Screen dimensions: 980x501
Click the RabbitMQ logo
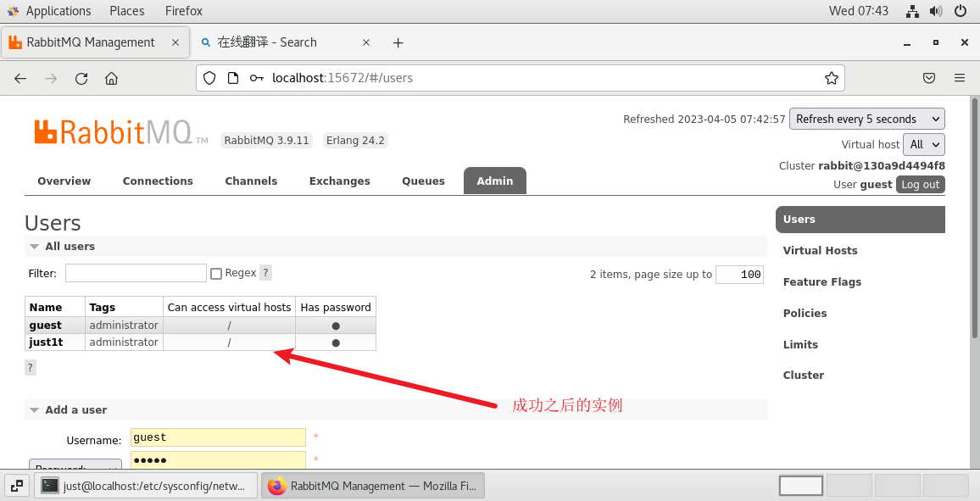[120, 132]
